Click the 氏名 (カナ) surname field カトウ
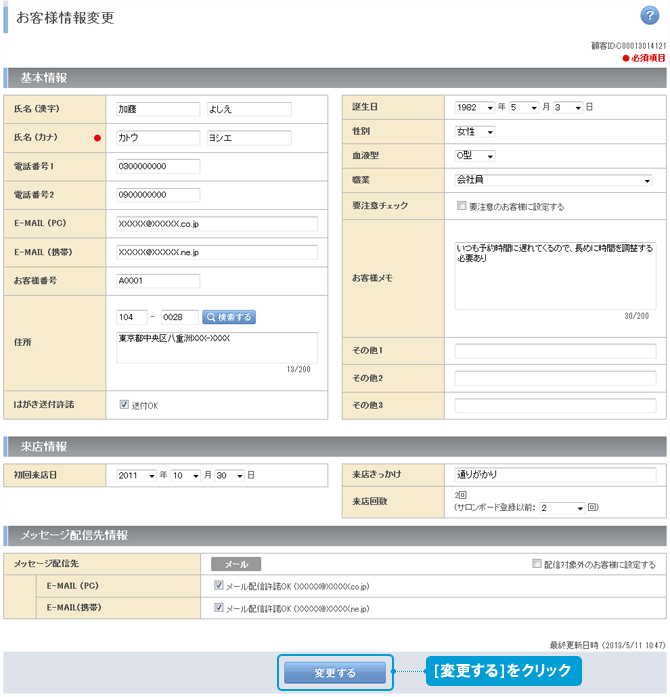670x697 pixels. pyautogui.click(x=158, y=138)
